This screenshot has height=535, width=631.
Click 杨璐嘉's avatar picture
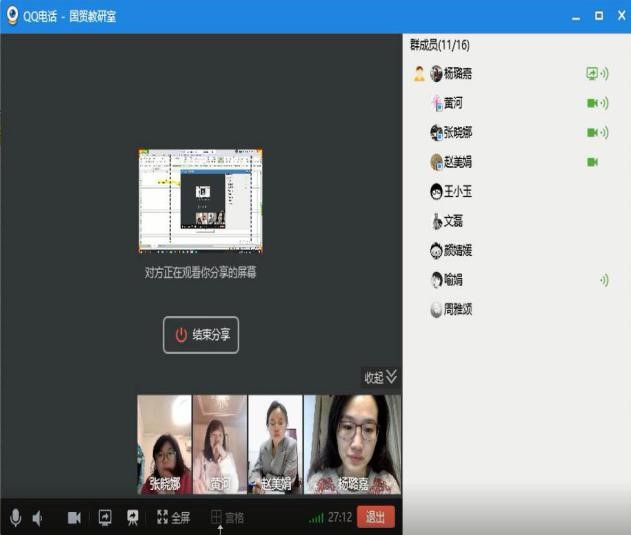point(436,74)
